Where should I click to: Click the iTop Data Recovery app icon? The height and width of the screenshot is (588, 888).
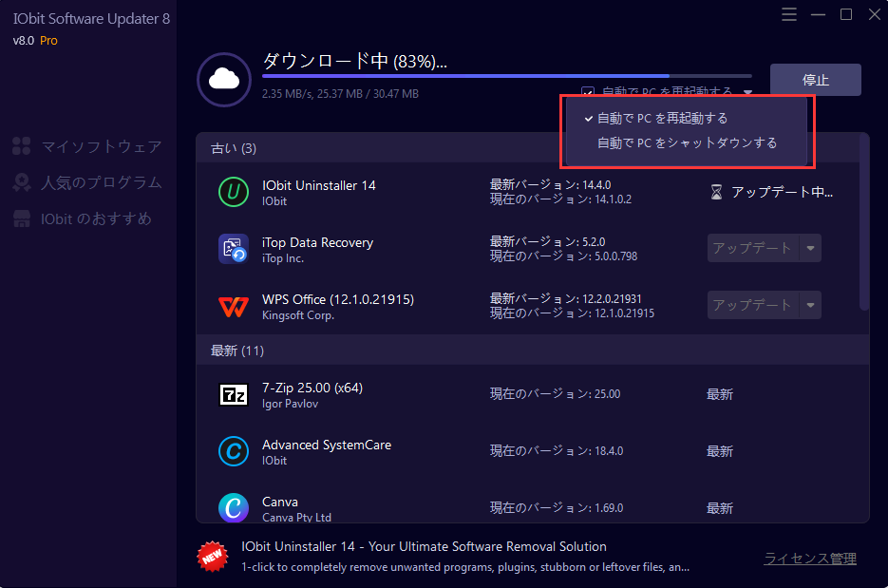[234, 249]
